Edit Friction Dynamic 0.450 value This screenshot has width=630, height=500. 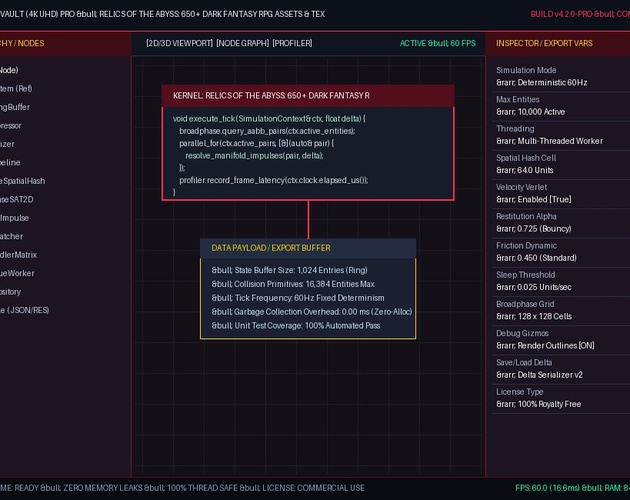click(536, 258)
